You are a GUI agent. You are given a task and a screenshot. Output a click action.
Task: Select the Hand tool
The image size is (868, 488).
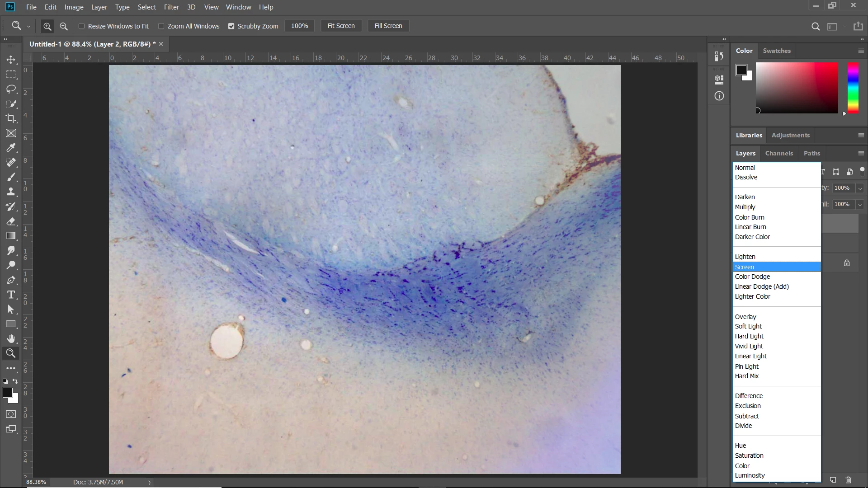(x=11, y=338)
